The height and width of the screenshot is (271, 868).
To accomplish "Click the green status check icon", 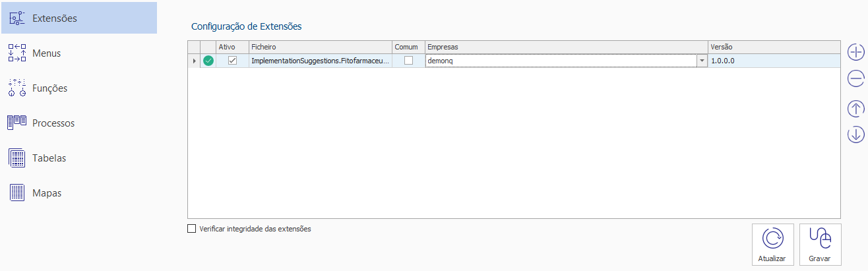I will pos(208,61).
